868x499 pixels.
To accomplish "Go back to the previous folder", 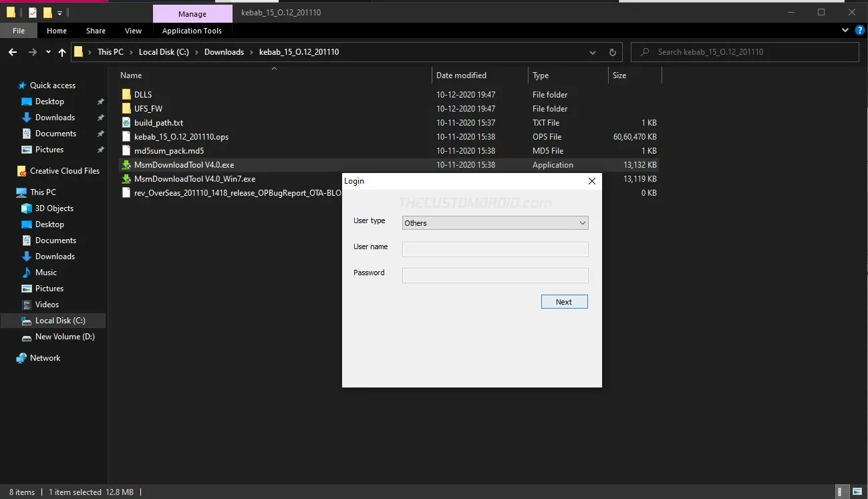I will click(12, 52).
